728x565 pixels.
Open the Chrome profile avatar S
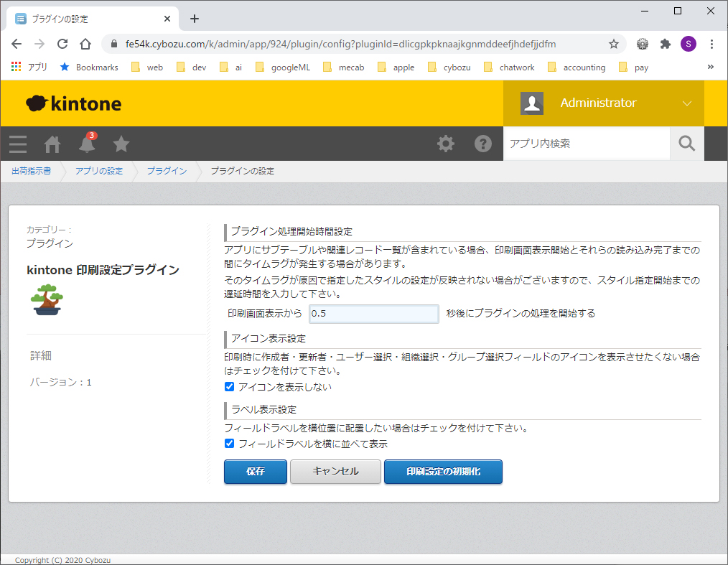(688, 44)
